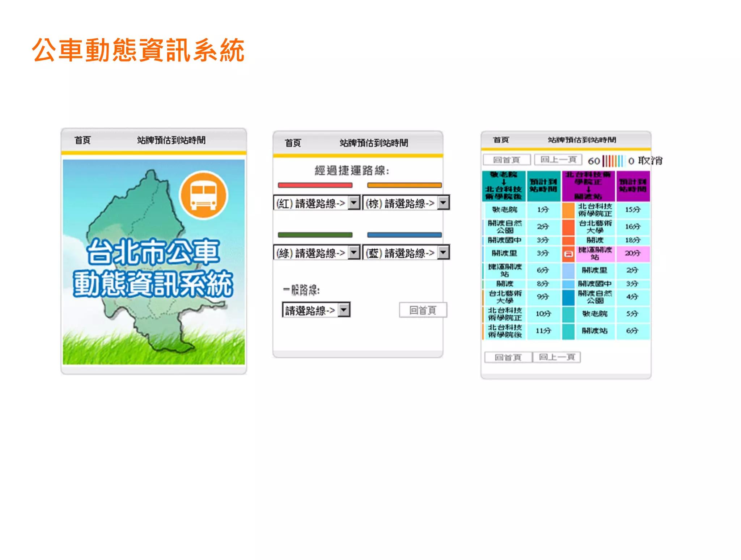Screen dimensions: 741x560
Task: Click 北台科技術學院正 stop with 10分 arrival
Action: (x=505, y=314)
